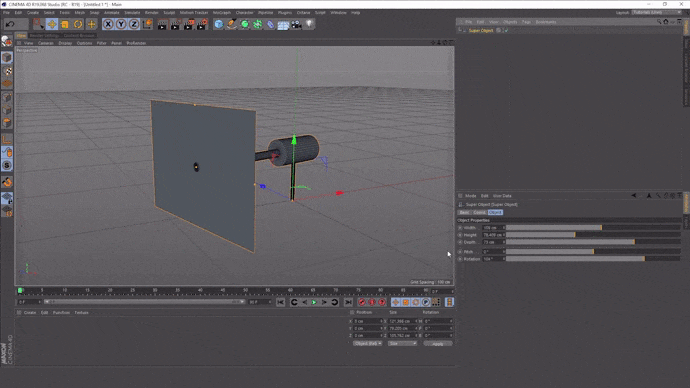Toggle Z axis lock
690x388 pixels.
coord(134,24)
